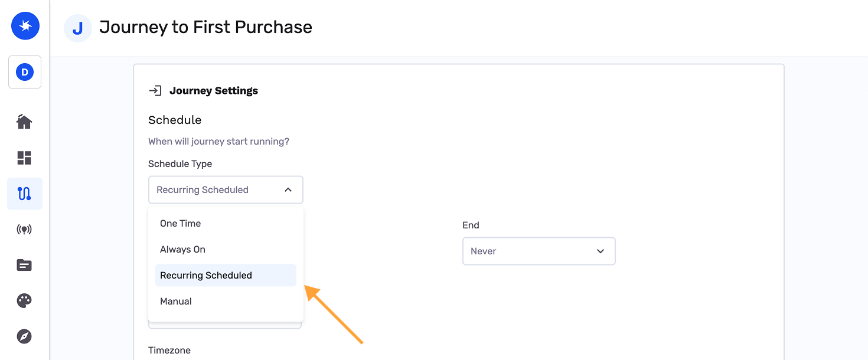
Task: Select Always On schedule option
Action: coord(183,250)
